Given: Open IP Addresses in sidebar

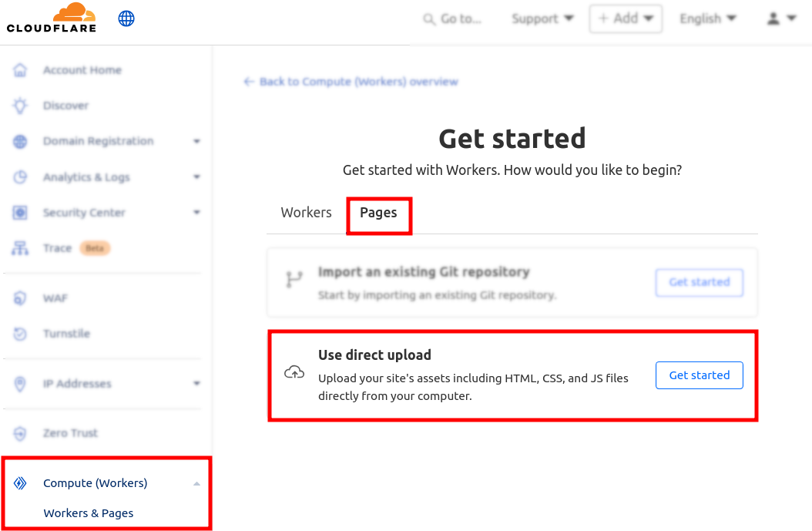Looking at the screenshot, I should (77, 384).
